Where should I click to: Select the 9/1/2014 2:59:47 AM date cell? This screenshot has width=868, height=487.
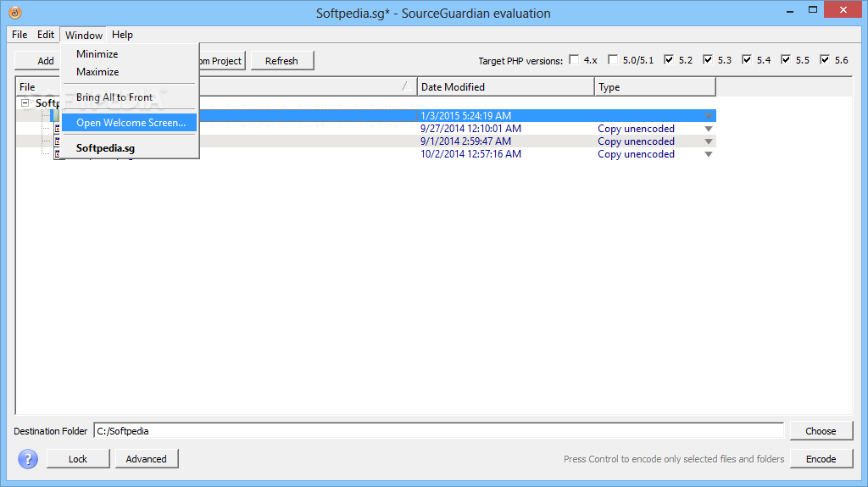tap(465, 141)
